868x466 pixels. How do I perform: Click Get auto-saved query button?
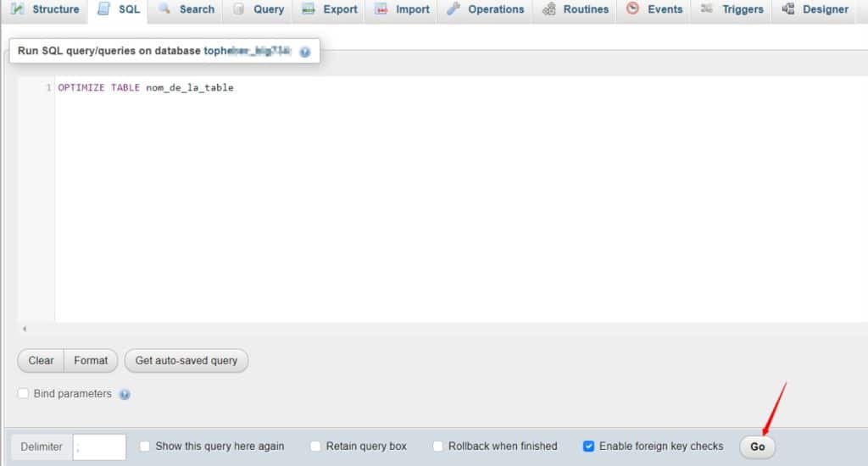point(186,361)
